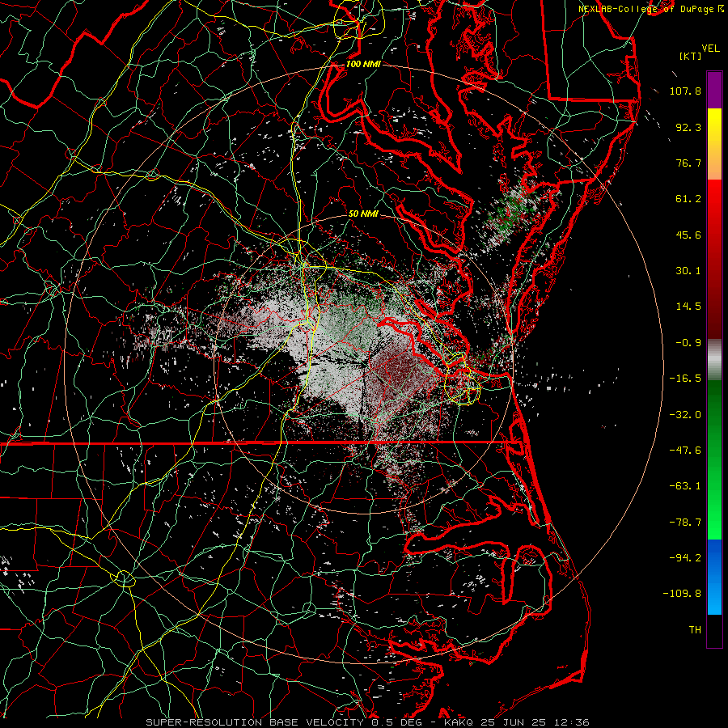Click the SUPER-RESOLUTION BASE VELOCITY caption
This screenshot has width=728, height=728.
[x=255, y=722]
